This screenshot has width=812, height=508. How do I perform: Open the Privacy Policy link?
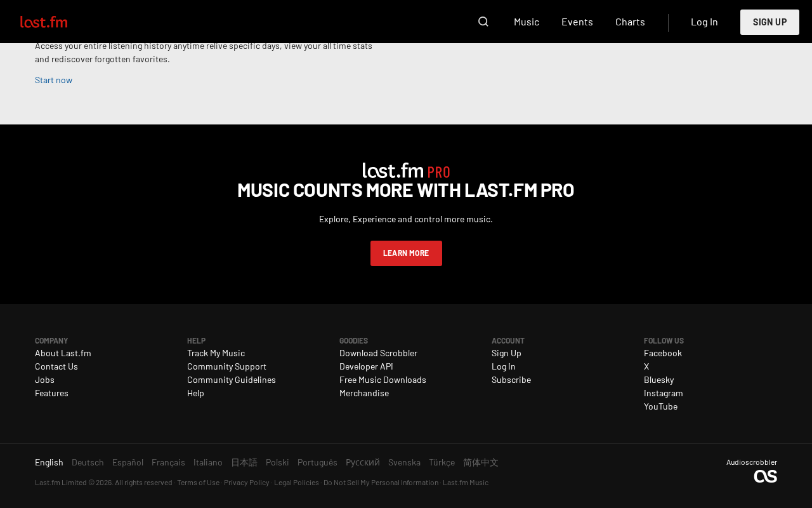coord(247,483)
